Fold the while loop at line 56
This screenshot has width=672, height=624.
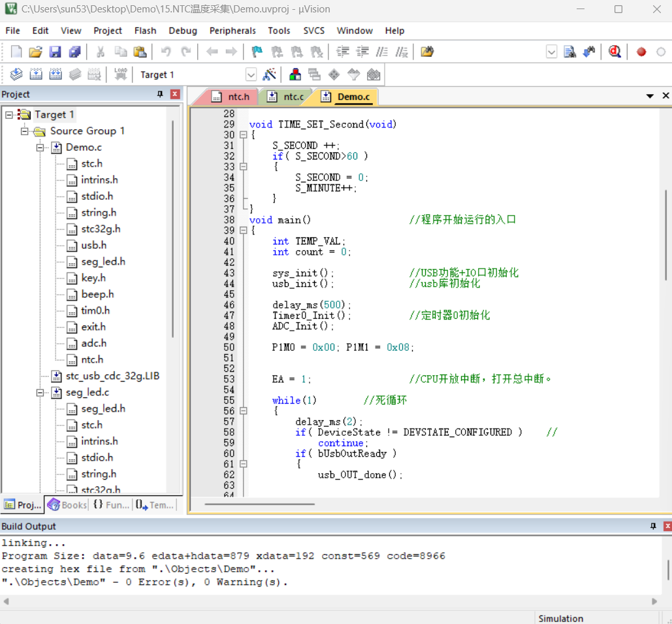click(244, 411)
